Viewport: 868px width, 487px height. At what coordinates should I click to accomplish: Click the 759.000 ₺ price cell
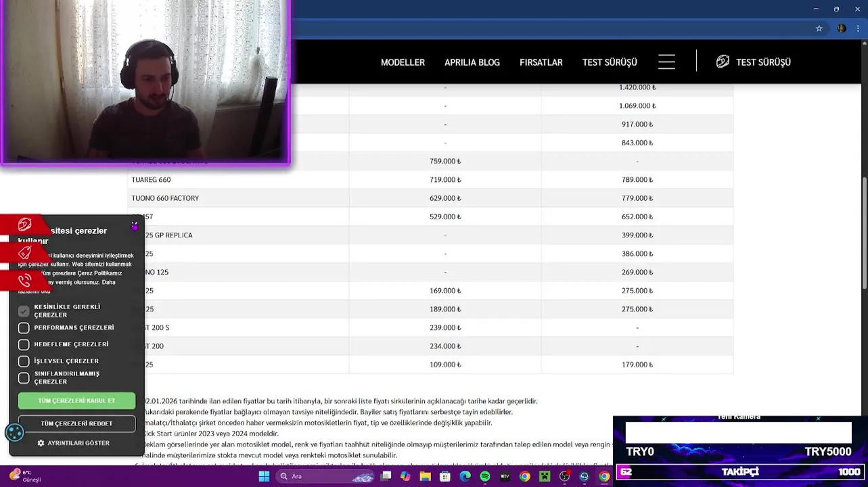click(445, 161)
